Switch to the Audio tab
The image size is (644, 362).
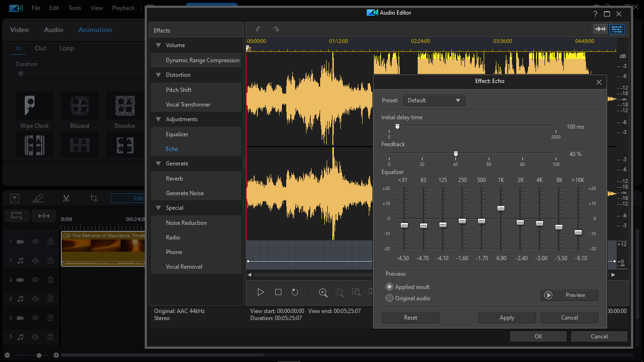[x=53, y=30]
